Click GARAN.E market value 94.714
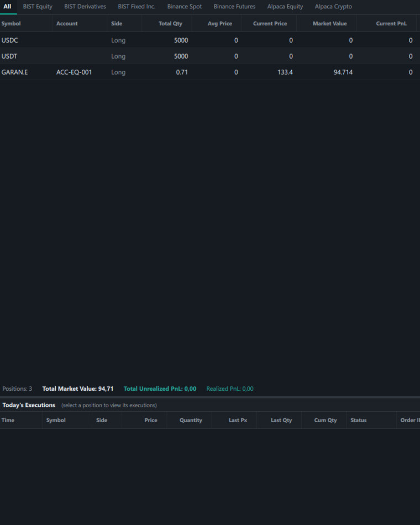This screenshot has height=525, width=420. tap(343, 72)
